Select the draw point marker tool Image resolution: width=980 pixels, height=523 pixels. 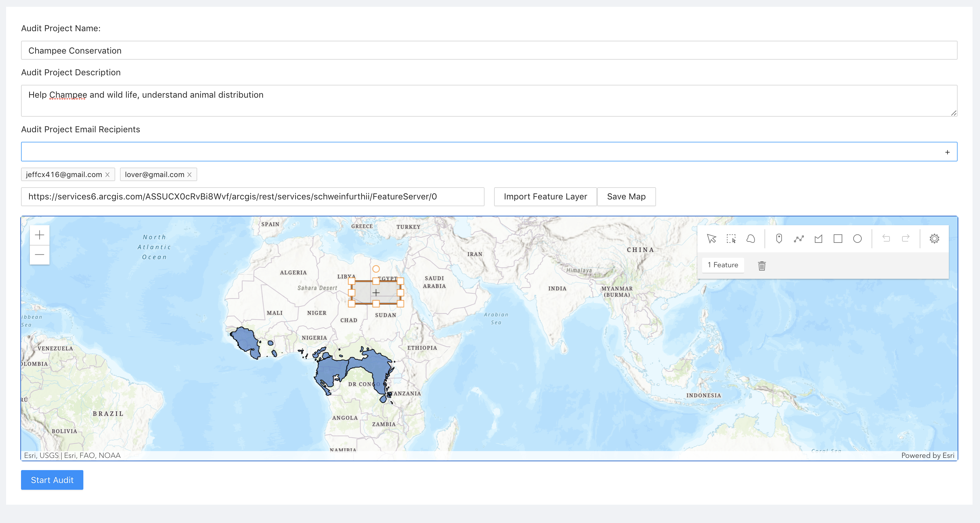pyautogui.click(x=779, y=239)
